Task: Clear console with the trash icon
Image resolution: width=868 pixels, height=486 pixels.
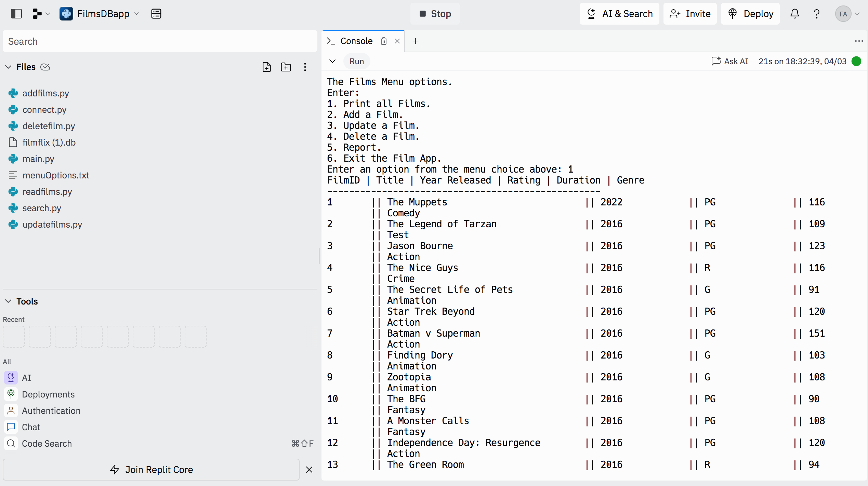Action: [384, 41]
